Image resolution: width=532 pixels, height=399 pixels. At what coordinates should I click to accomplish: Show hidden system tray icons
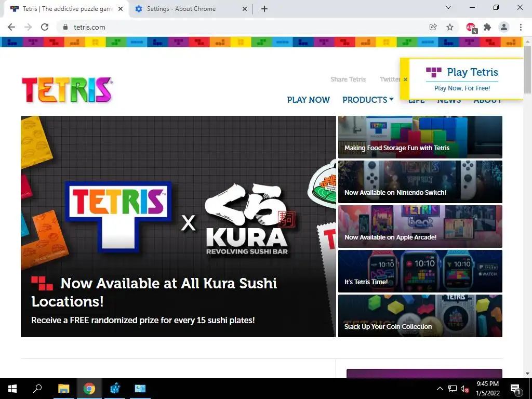[x=440, y=389]
